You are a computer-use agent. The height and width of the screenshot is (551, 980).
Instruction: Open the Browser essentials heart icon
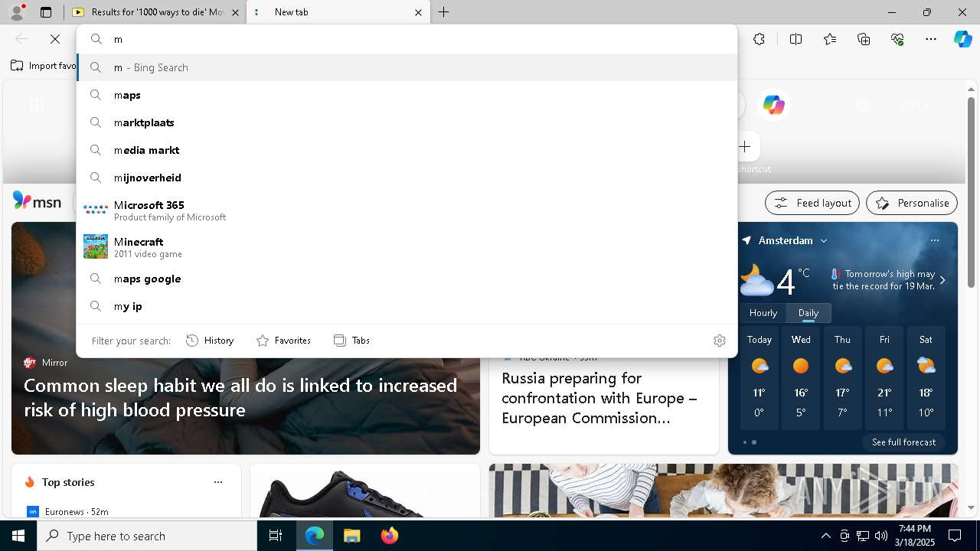coord(897,39)
